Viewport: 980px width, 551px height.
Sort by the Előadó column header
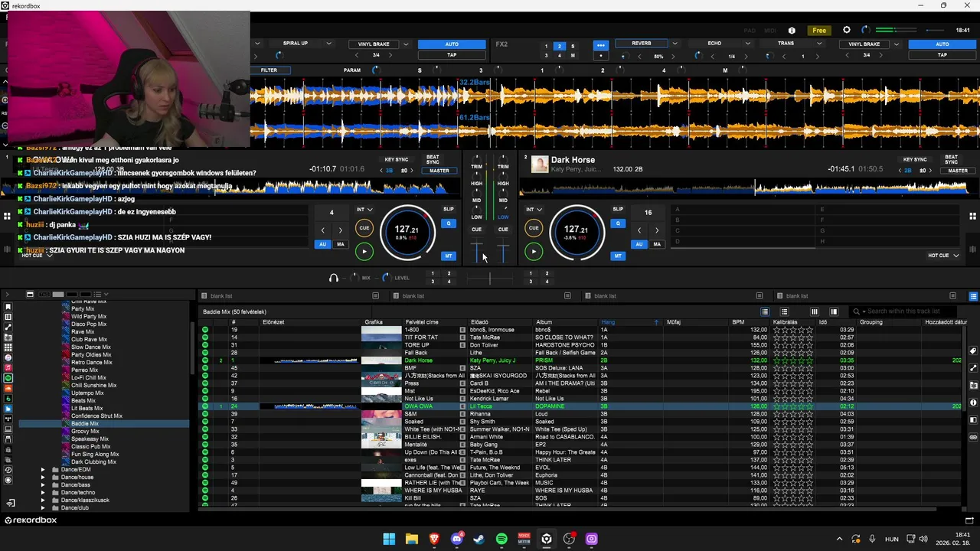click(479, 322)
